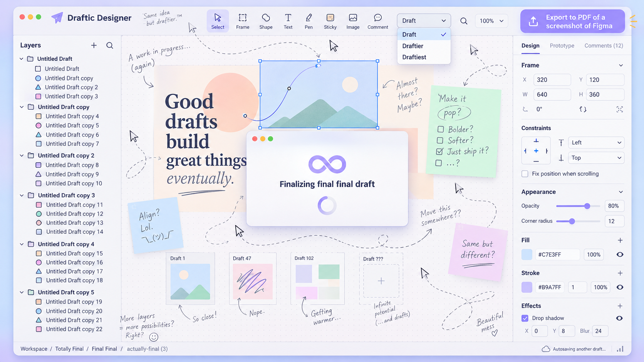
Task: Click the W width field 640
Action: point(552,95)
